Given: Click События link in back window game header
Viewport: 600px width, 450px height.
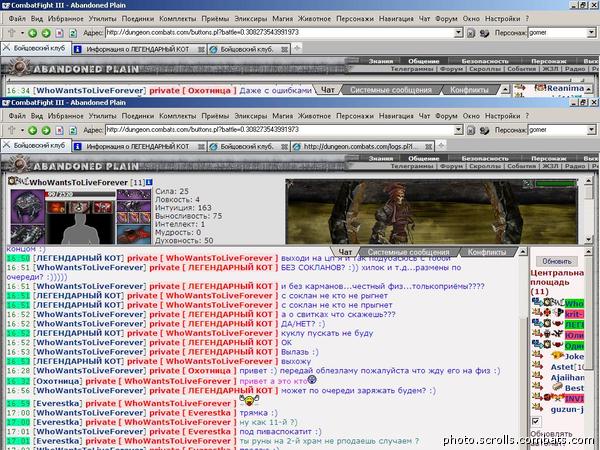Looking at the screenshot, I should [522, 69].
